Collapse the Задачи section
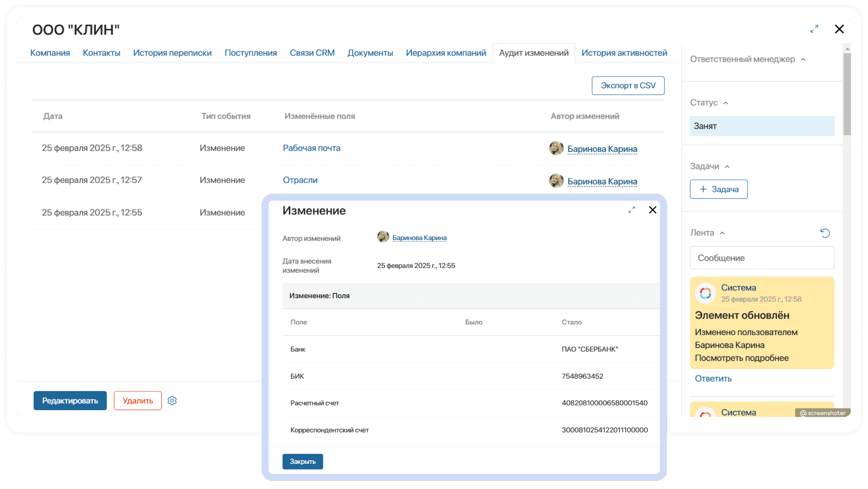The height and width of the screenshot is (489, 868). pos(727,167)
